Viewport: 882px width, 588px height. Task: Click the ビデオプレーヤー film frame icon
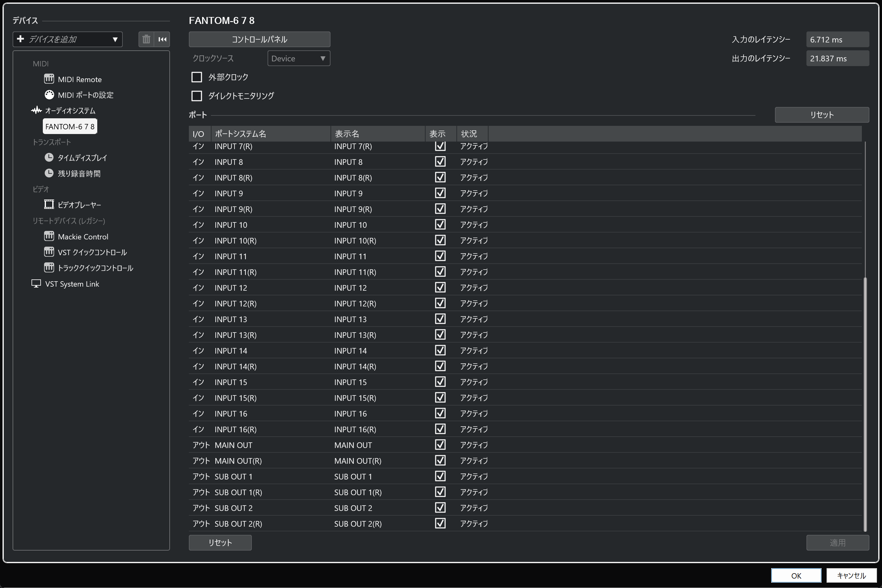(x=49, y=204)
